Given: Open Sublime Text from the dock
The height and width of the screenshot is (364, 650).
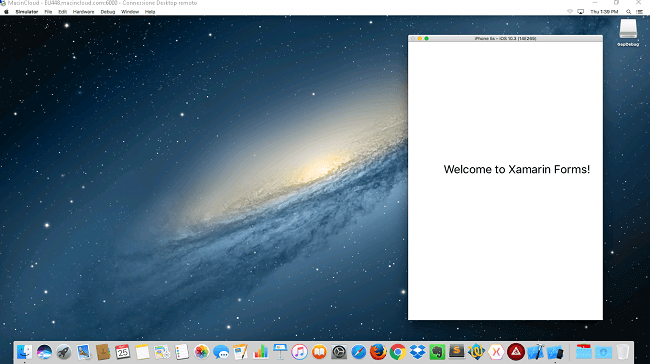Looking at the screenshot, I should pos(457,352).
